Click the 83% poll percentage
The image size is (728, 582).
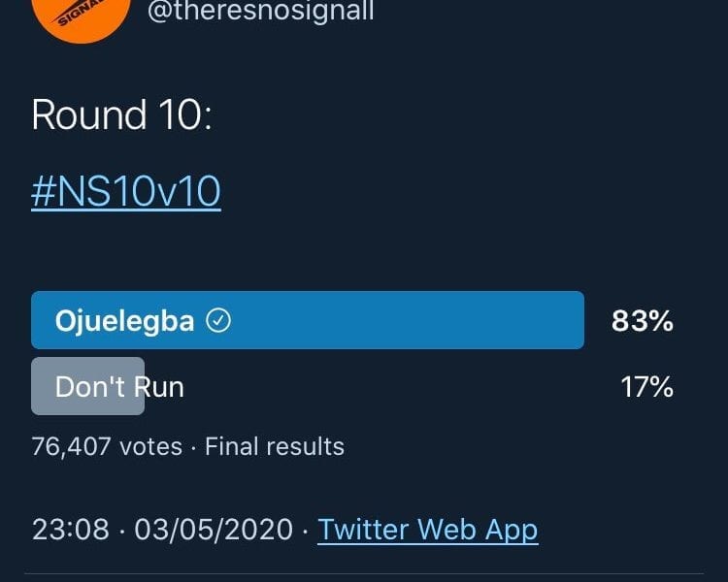point(642,321)
